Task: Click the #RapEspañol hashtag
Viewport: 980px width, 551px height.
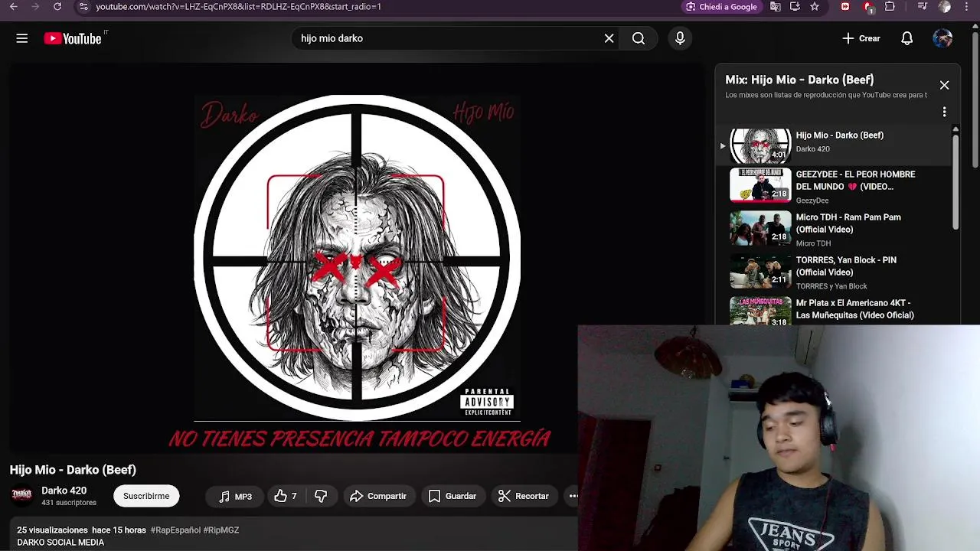Action: tap(175, 530)
